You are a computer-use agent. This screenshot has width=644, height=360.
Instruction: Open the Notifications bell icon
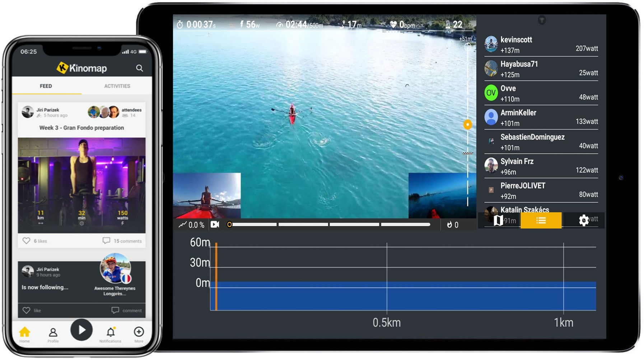[x=111, y=332]
